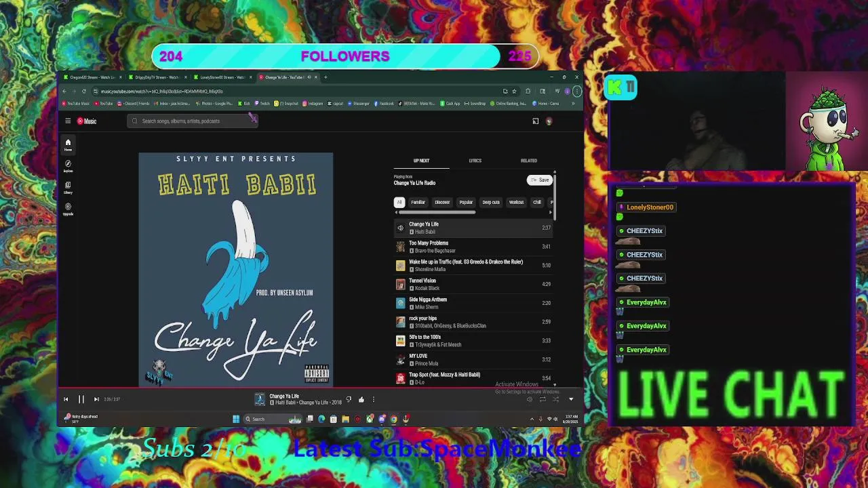Go back using the browser back arrow
This screenshot has width=868, height=488.
[x=64, y=91]
